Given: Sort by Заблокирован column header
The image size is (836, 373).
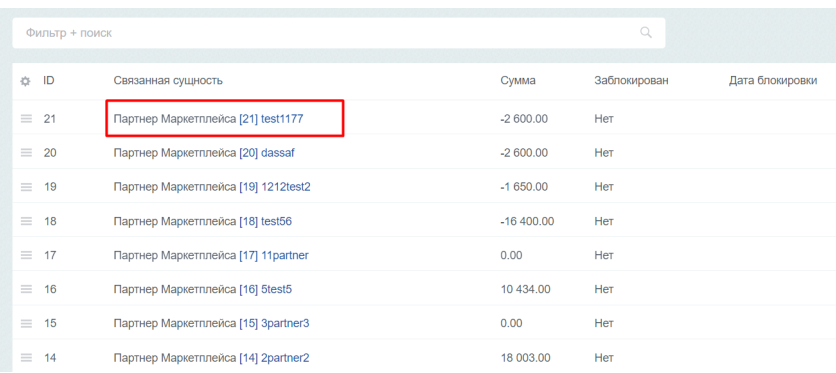Looking at the screenshot, I should pyautogui.click(x=631, y=81).
